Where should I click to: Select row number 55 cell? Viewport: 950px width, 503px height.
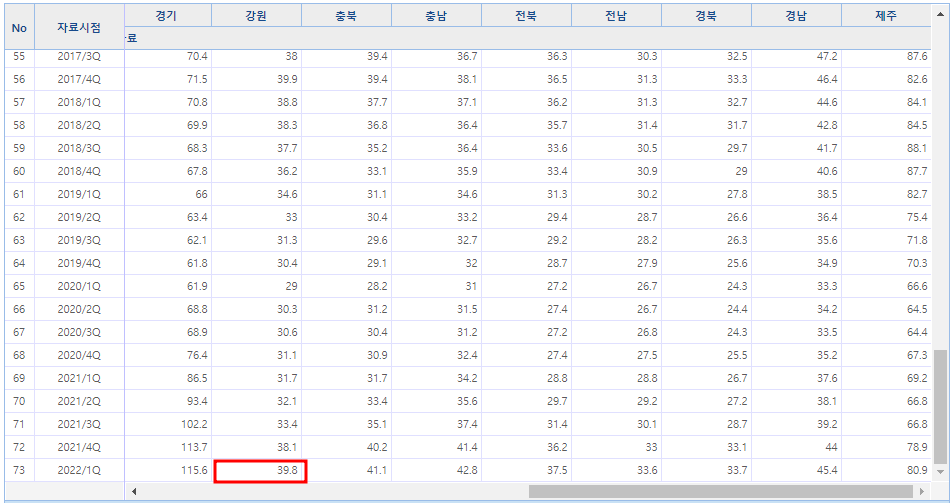(19, 56)
